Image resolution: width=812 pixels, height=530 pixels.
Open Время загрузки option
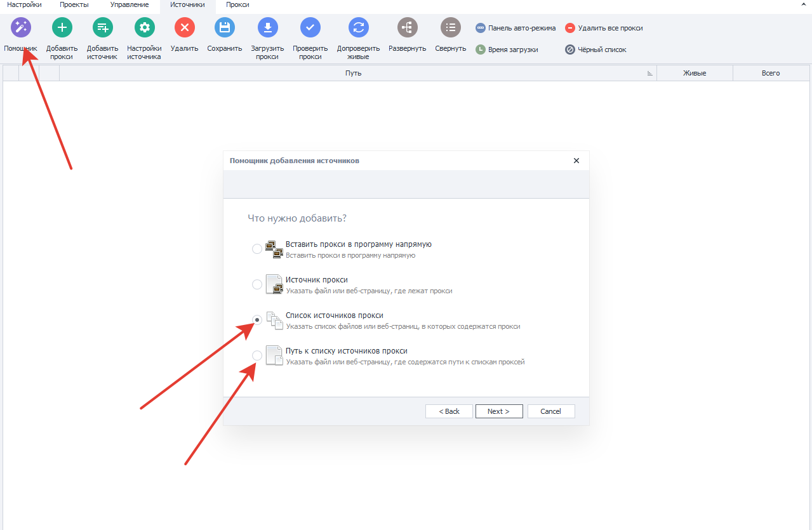[x=507, y=50]
